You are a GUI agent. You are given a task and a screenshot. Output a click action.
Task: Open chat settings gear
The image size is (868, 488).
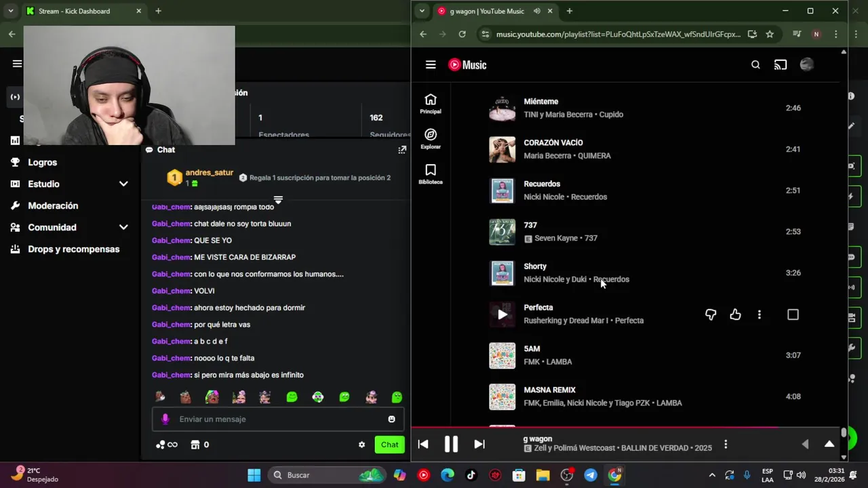[361, 445]
